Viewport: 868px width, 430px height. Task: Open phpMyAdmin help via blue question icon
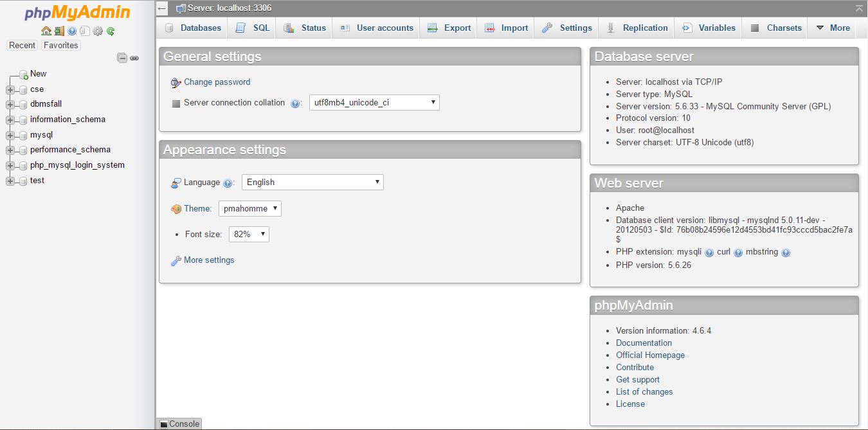[71, 30]
